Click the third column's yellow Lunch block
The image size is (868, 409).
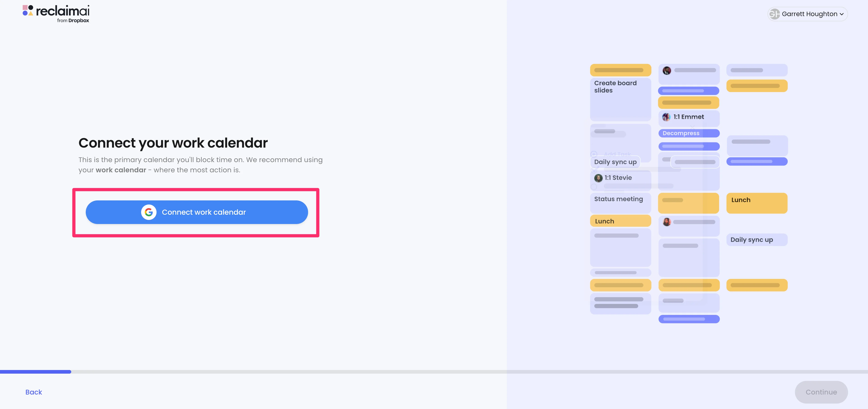pos(756,203)
